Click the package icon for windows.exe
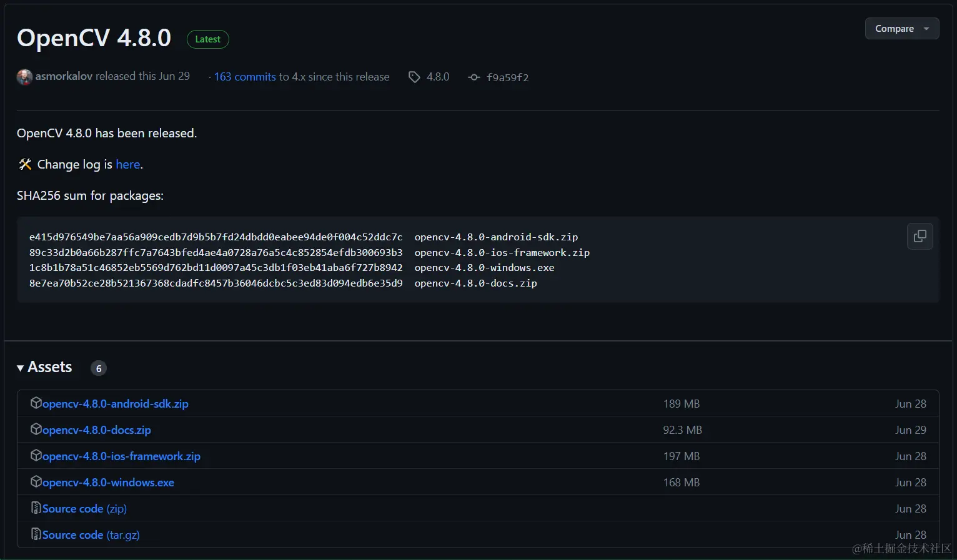 point(36,481)
